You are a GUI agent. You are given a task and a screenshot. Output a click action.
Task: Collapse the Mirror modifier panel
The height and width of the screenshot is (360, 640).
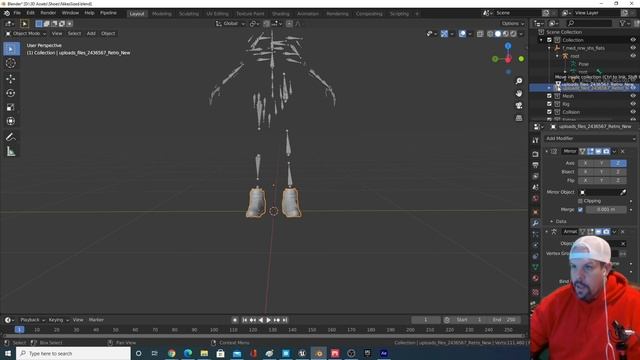point(547,151)
